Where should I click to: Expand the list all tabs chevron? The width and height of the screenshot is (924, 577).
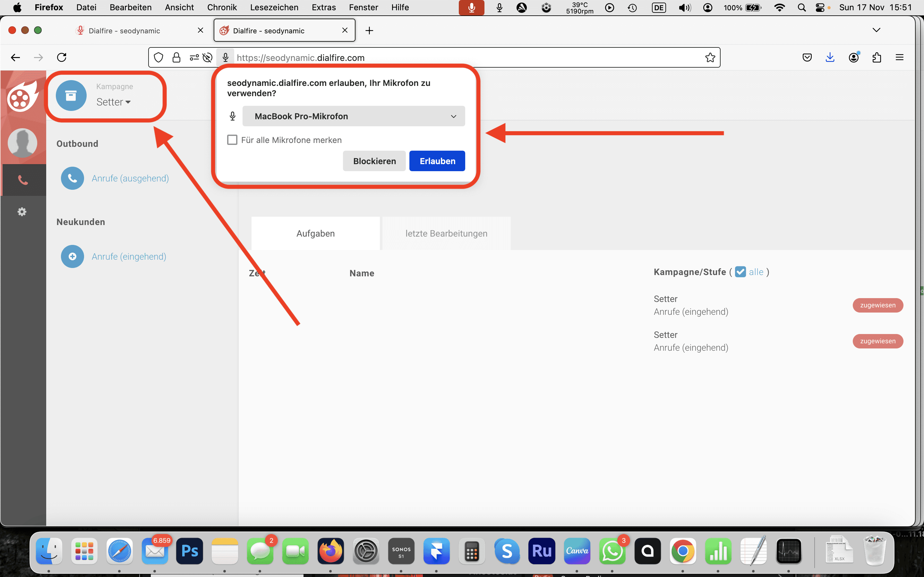[x=876, y=30]
